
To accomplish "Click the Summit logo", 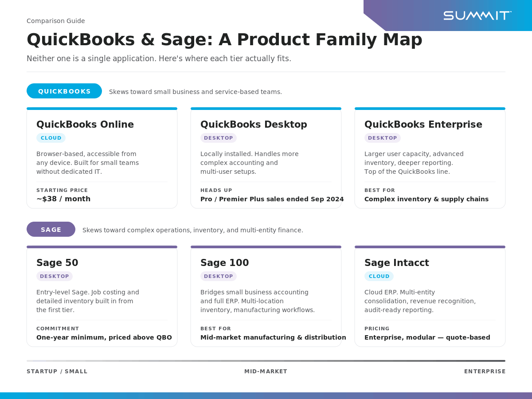I will [x=477, y=16].
